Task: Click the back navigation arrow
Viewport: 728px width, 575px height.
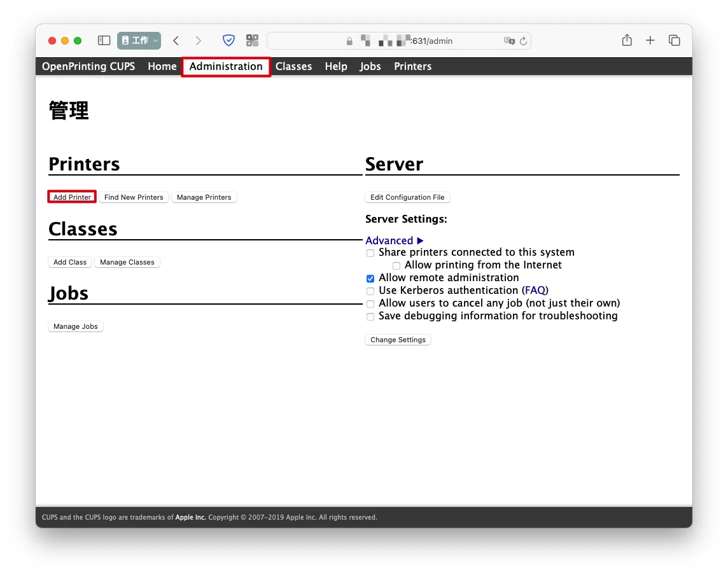Action: click(176, 41)
